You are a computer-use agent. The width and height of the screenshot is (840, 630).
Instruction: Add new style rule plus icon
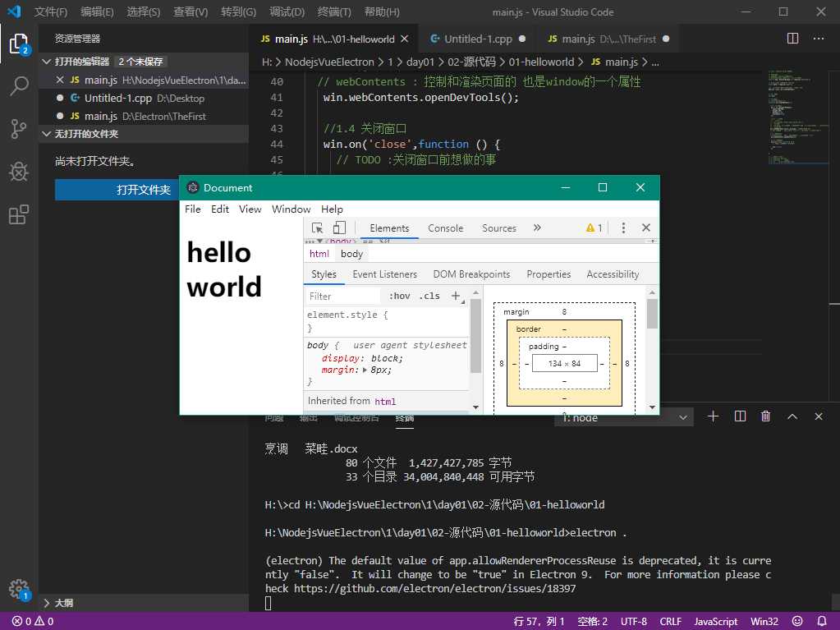point(456,296)
